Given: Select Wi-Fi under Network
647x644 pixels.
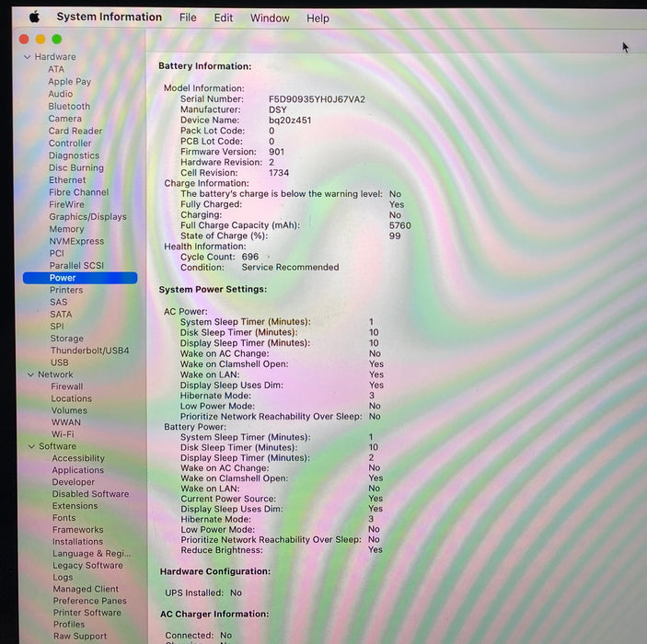Looking at the screenshot, I should click(x=63, y=435).
